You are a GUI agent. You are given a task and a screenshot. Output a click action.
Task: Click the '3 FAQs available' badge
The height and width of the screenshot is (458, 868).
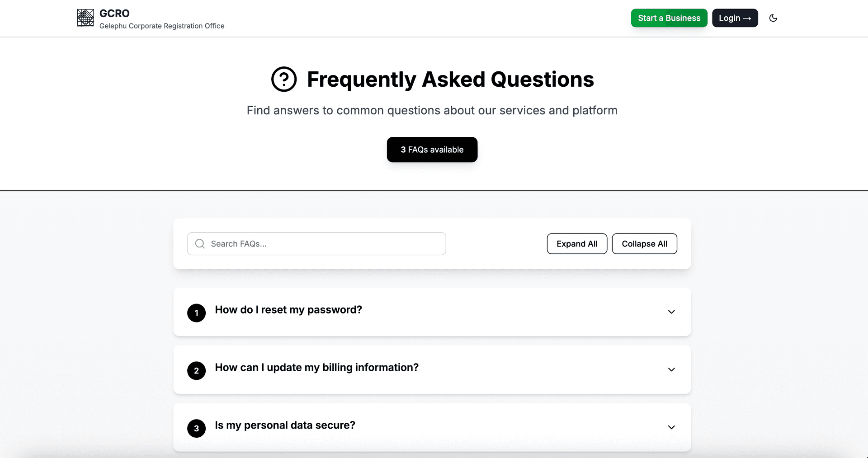(x=432, y=150)
